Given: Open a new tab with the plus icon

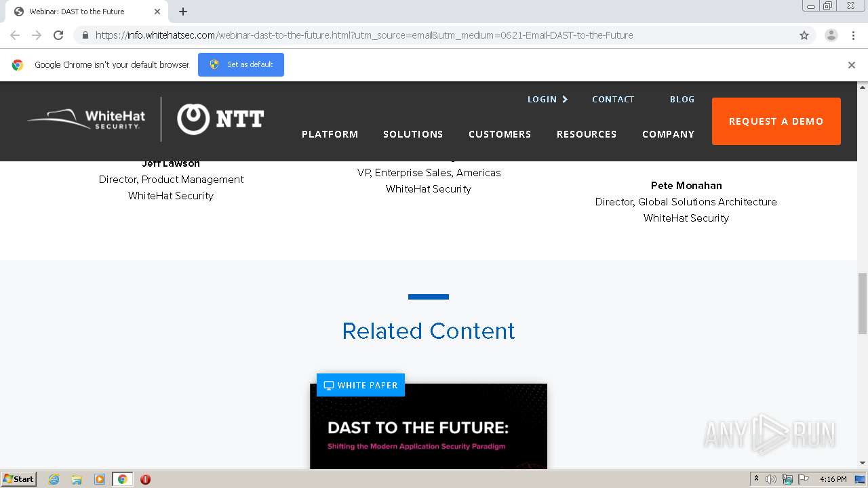Looking at the screenshot, I should (x=183, y=12).
